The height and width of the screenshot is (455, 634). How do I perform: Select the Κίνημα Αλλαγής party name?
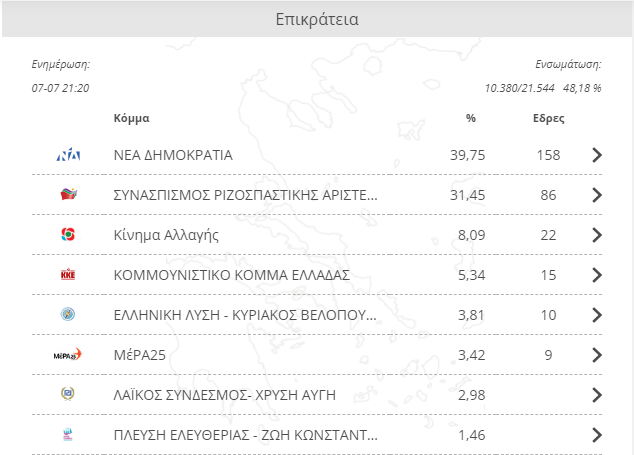pos(166,235)
